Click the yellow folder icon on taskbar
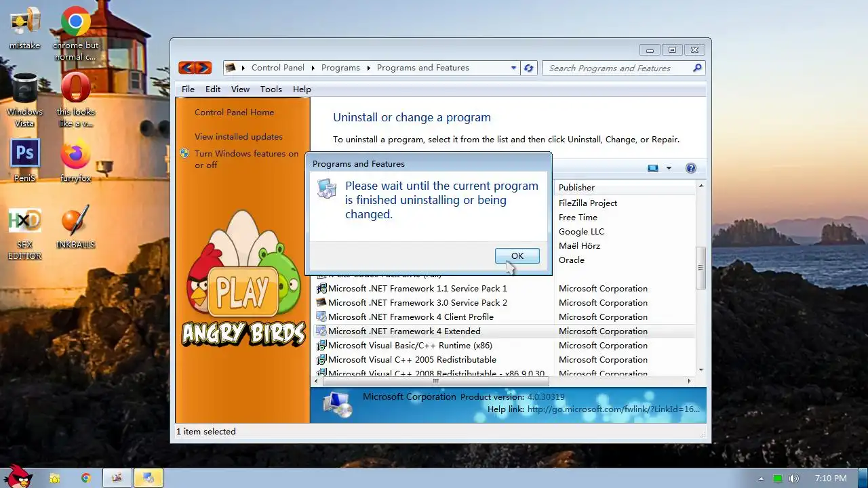This screenshot has height=488, width=868. (55, 478)
